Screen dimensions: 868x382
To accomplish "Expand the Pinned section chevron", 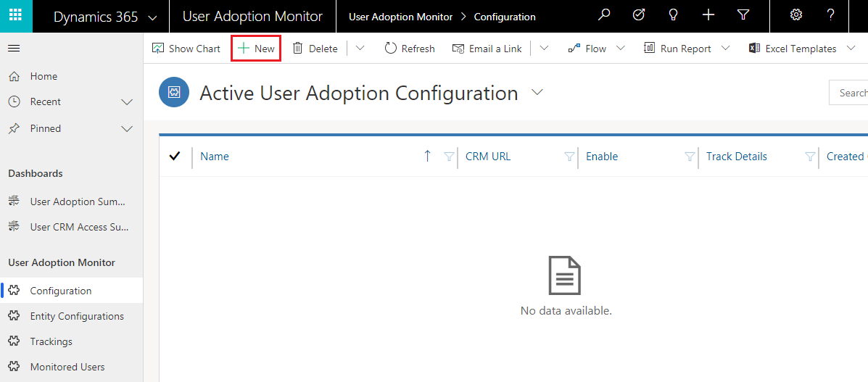I will click(127, 128).
